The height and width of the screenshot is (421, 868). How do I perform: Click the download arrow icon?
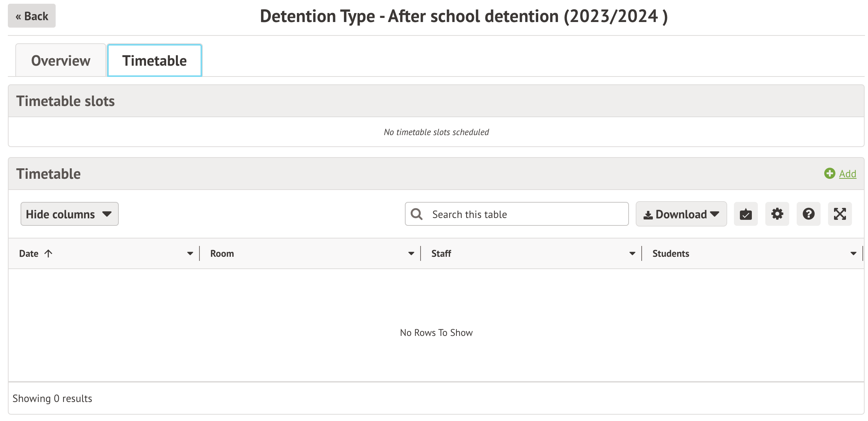pos(648,215)
